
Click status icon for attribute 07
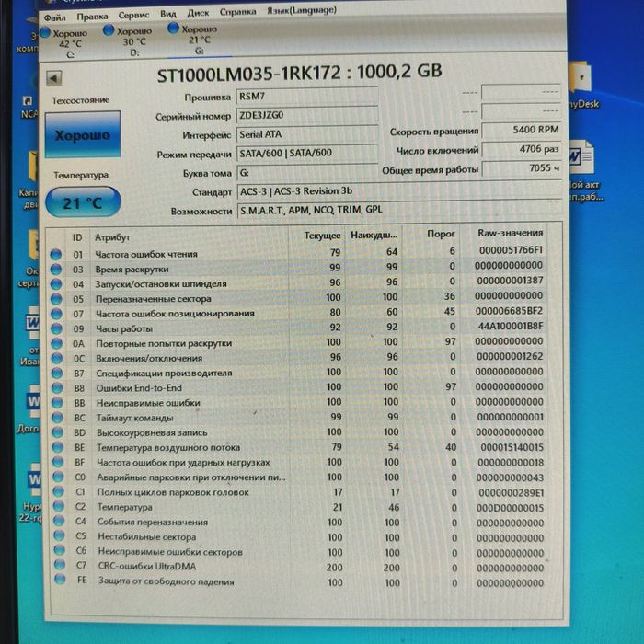57,314
